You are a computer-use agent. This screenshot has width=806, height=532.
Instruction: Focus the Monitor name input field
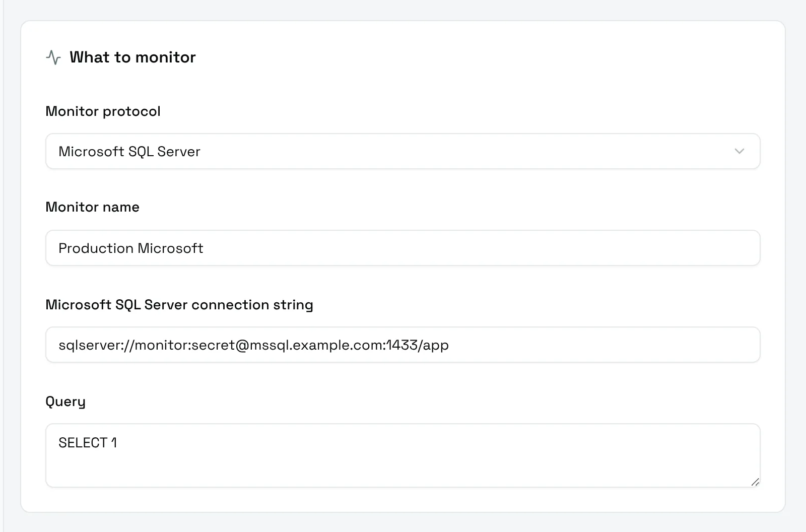coord(402,248)
